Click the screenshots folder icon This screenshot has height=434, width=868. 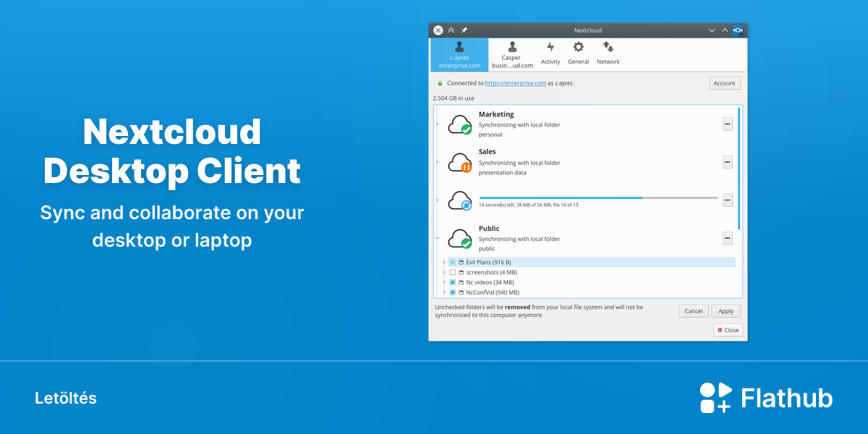pos(461,272)
